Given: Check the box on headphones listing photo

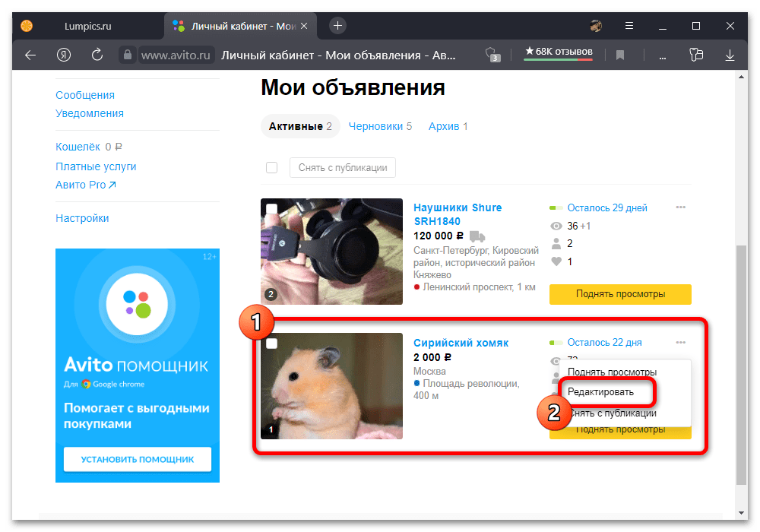Looking at the screenshot, I should [271, 208].
